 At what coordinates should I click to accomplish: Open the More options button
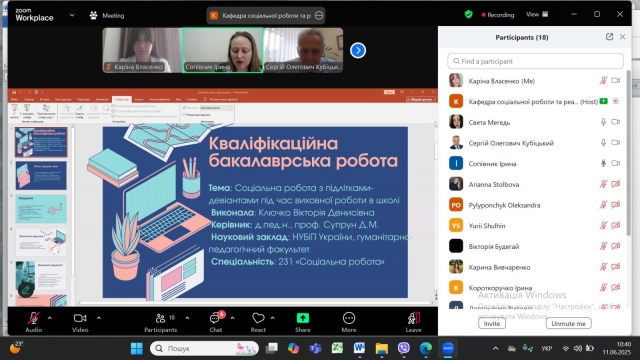coord(349,322)
